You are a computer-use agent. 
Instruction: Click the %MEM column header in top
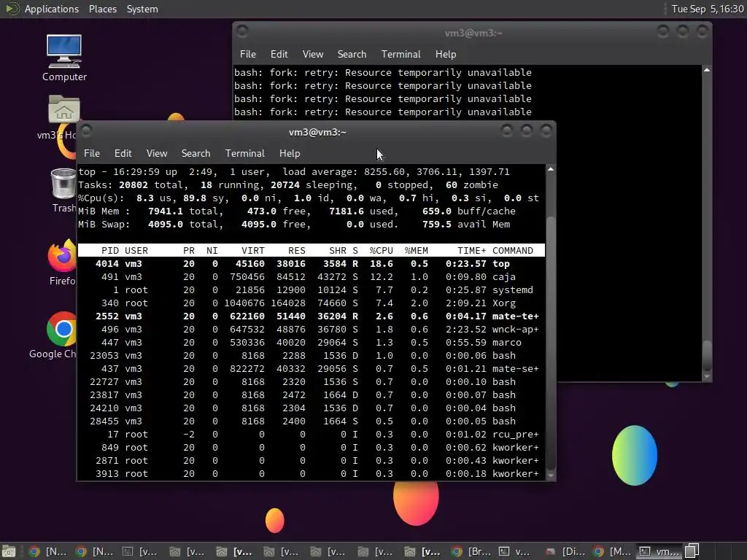417,251
